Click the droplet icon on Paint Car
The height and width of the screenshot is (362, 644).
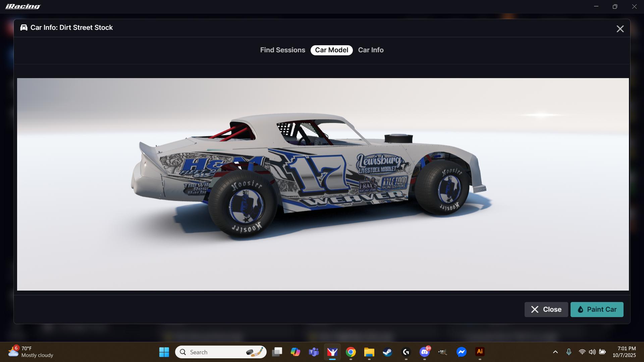pos(581,309)
